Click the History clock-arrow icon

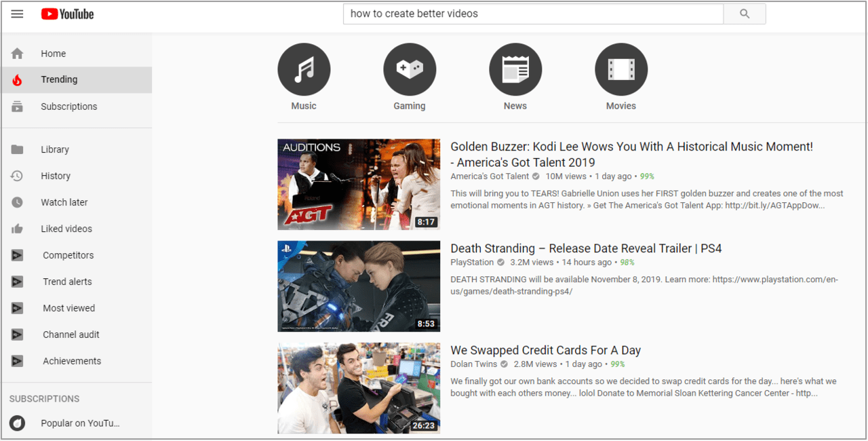17,176
